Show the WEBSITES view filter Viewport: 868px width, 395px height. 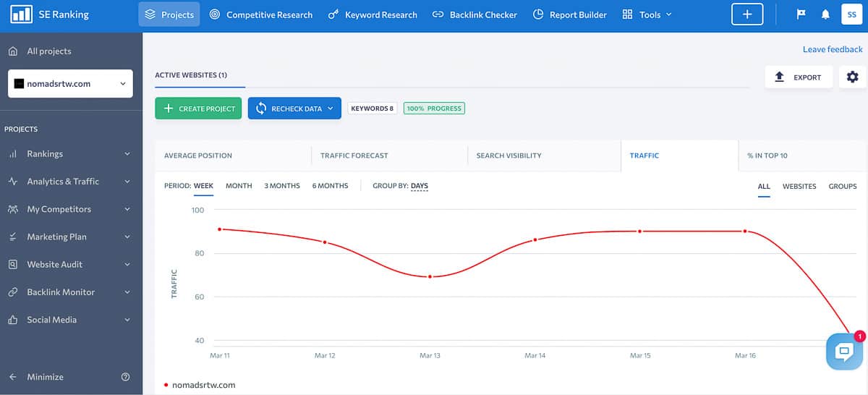click(x=799, y=187)
